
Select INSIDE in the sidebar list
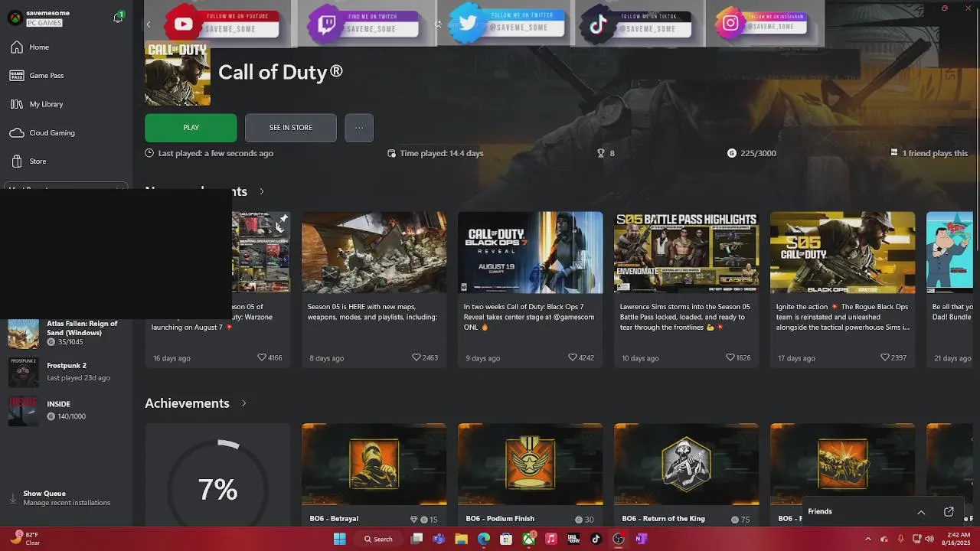[x=66, y=410]
